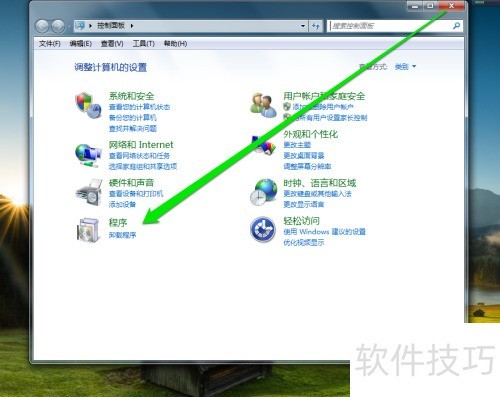The height and width of the screenshot is (397, 500).
Task: Click the Control Panel icon in address bar
Action: coord(80,25)
